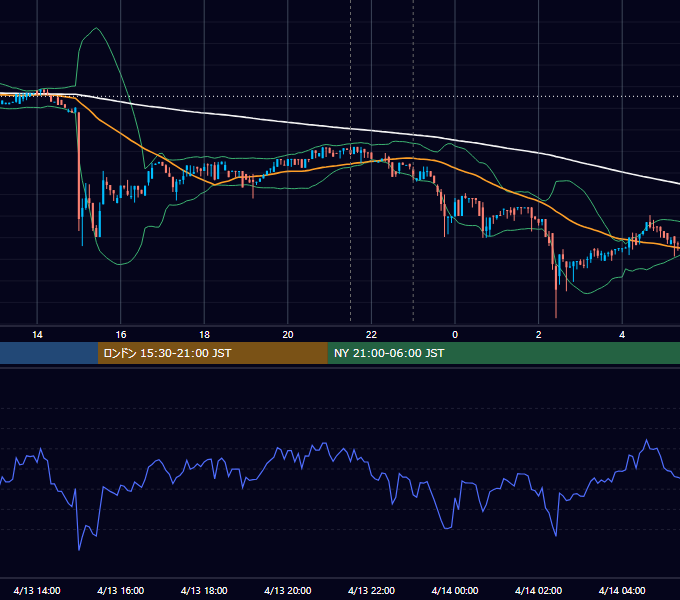
Task: Click the 4/14 04:00 time label
Action: click(622, 590)
